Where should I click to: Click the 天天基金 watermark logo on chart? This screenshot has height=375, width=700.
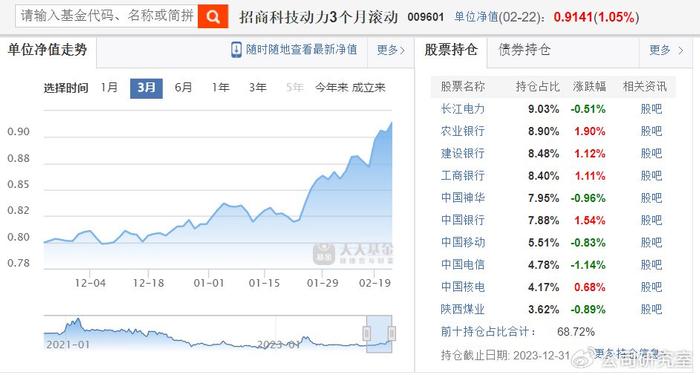coord(353,254)
